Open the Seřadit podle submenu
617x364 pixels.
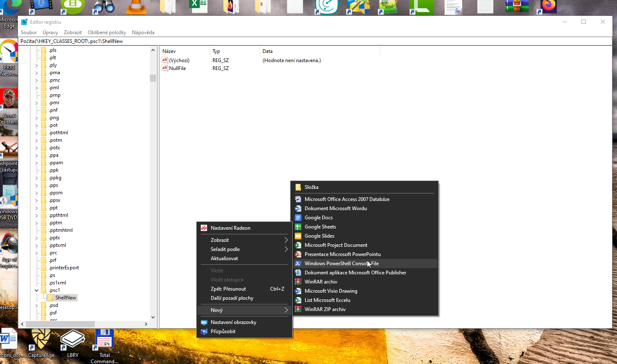coord(244,249)
